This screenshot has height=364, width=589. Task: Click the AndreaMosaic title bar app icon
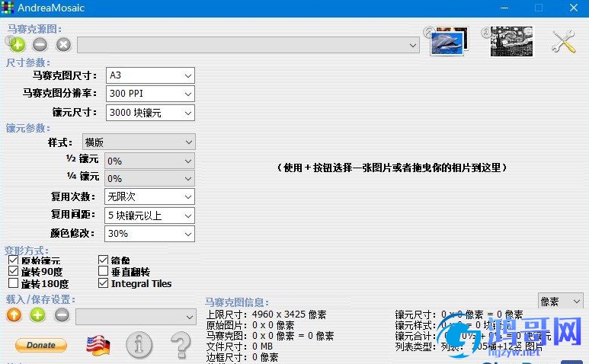pos(8,8)
